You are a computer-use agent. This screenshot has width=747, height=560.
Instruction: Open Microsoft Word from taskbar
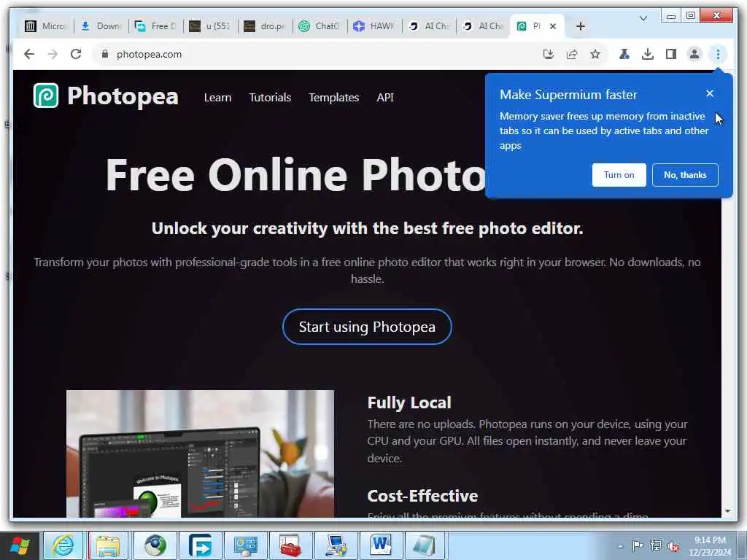coord(381,545)
